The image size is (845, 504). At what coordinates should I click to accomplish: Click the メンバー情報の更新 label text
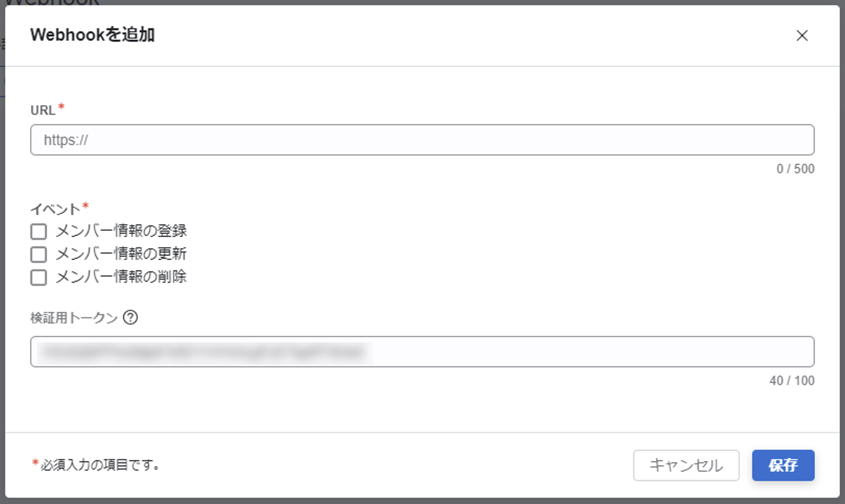pyautogui.click(x=121, y=254)
